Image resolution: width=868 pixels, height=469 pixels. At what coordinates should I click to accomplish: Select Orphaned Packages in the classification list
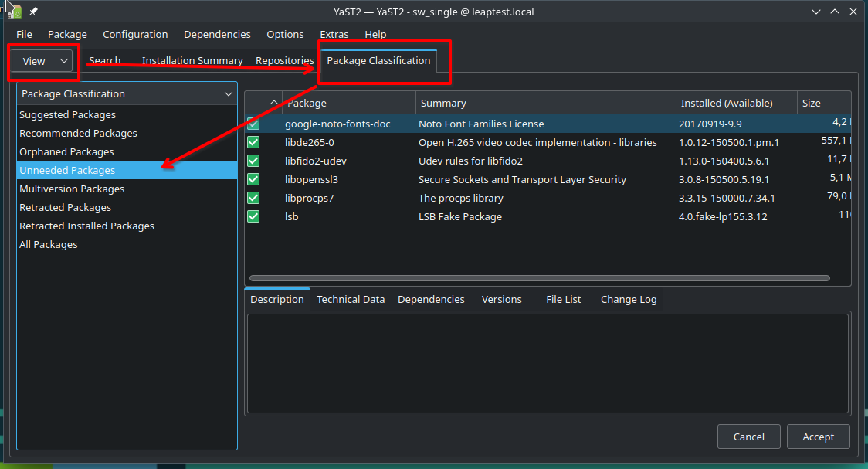tap(66, 151)
